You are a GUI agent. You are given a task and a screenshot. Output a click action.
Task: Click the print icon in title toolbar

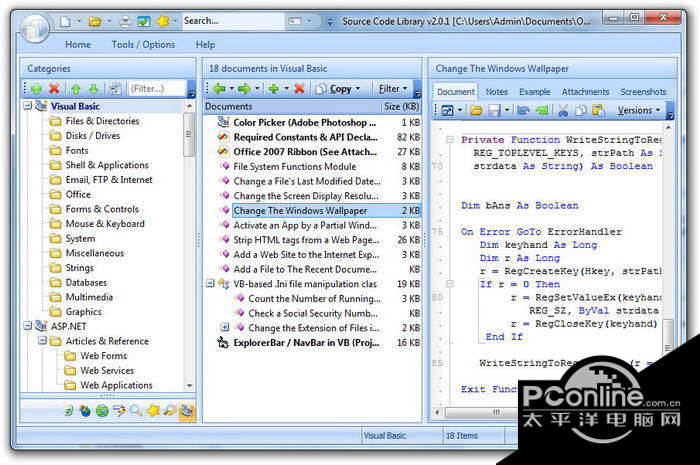click(x=125, y=20)
